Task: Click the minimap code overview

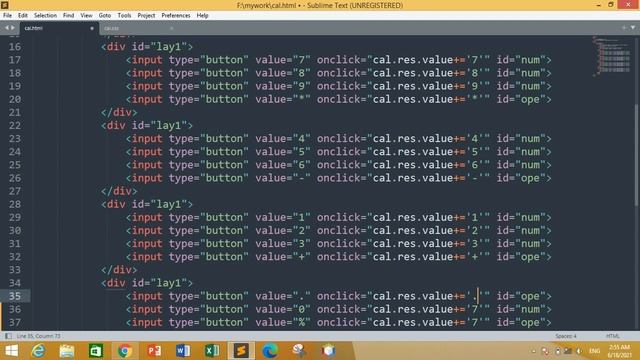Action: (612, 56)
